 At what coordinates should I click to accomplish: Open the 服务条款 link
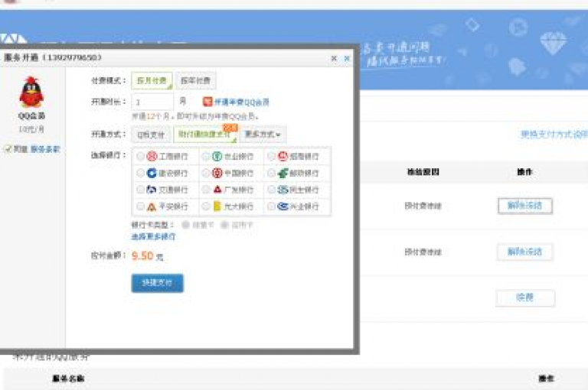(x=45, y=149)
